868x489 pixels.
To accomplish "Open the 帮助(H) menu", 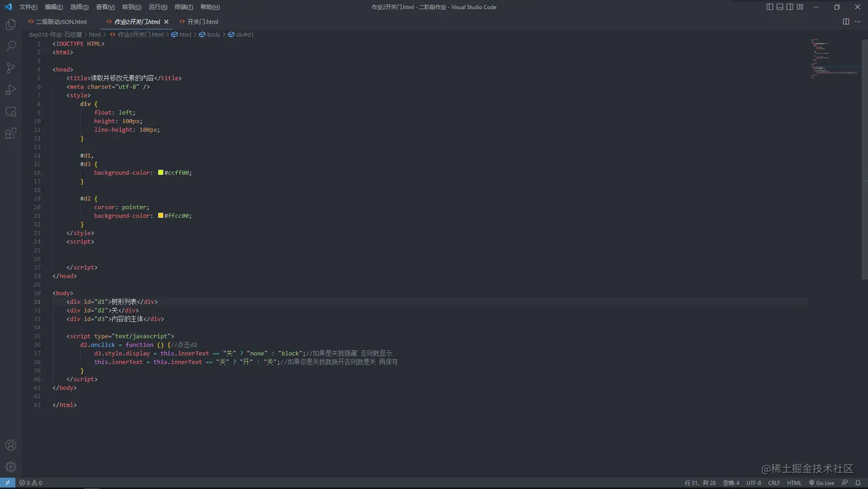I will (210, 7).
